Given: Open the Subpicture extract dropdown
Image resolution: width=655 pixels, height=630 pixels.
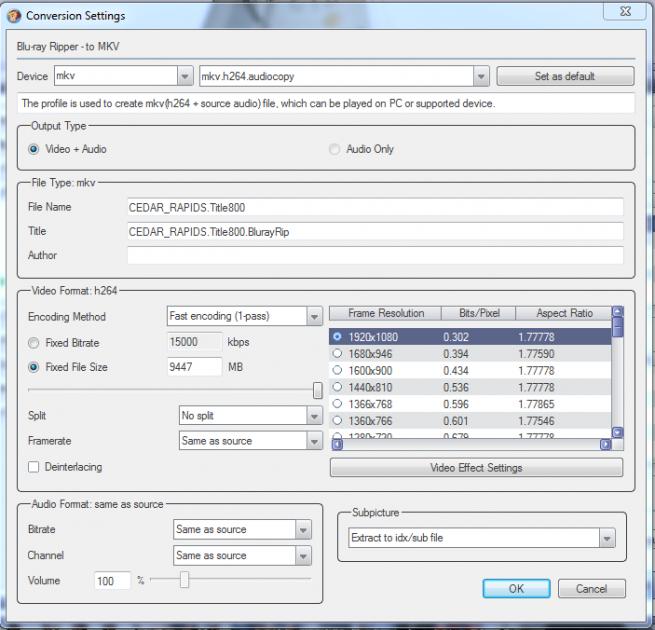Looking at the screenshot, I should tap(606, 539).
